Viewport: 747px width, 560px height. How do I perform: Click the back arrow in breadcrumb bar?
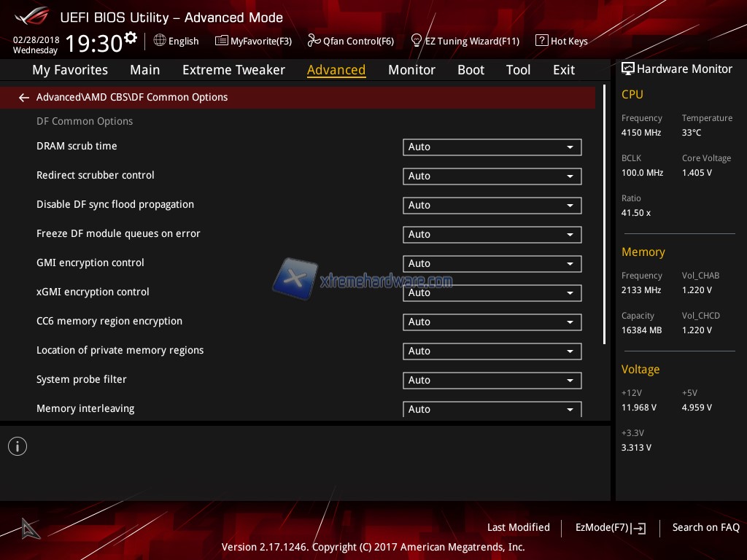[23, 98]
